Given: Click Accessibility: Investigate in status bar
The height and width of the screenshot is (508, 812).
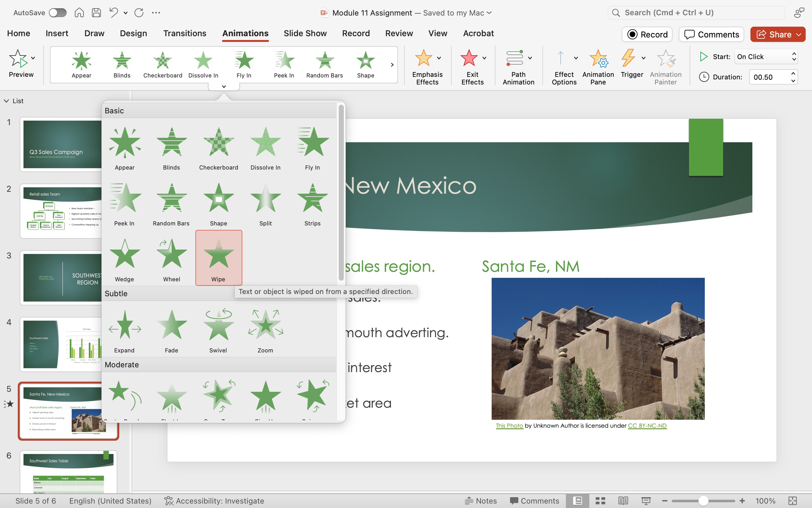Looking at the screenshot, I should click(214, 501).
